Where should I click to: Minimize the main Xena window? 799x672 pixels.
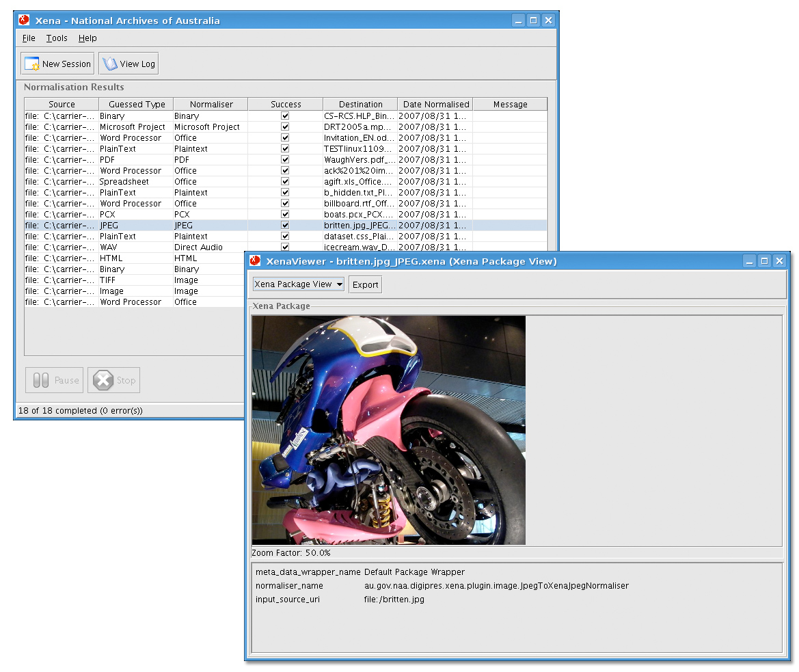click(x=519, y=21)
